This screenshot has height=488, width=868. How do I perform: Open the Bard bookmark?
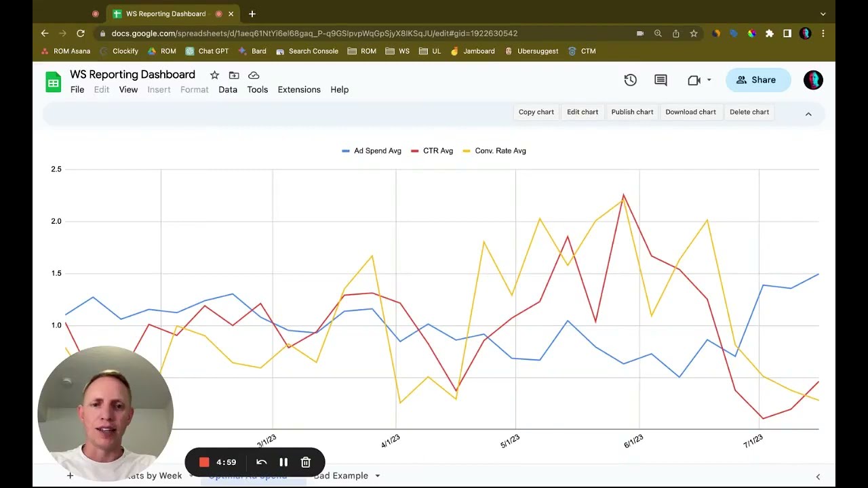(x=252, y=51)
